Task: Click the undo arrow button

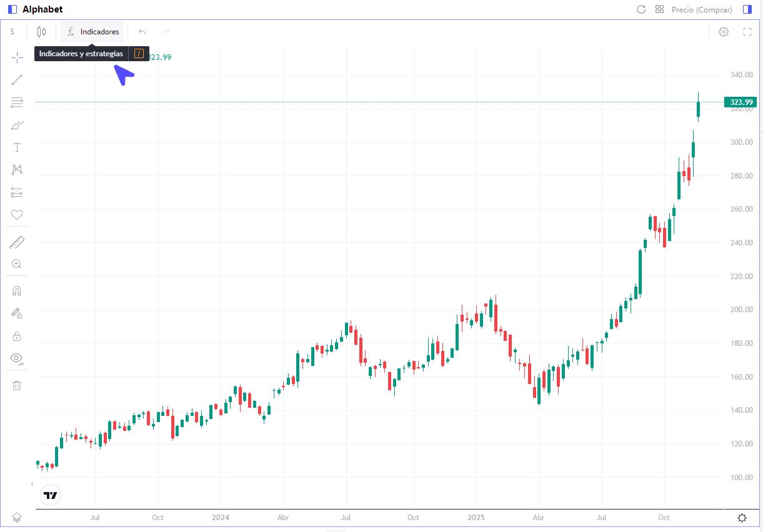Action: point(142,32)
